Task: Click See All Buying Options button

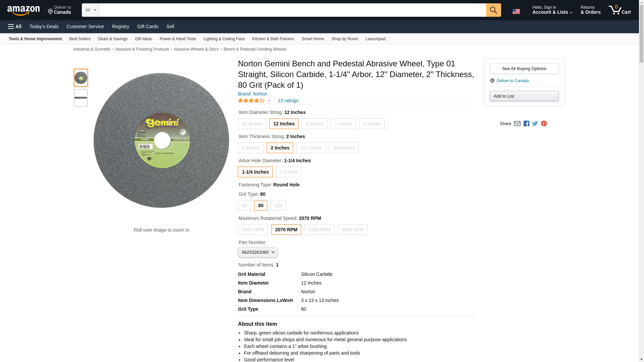Action: coord(524,69)
